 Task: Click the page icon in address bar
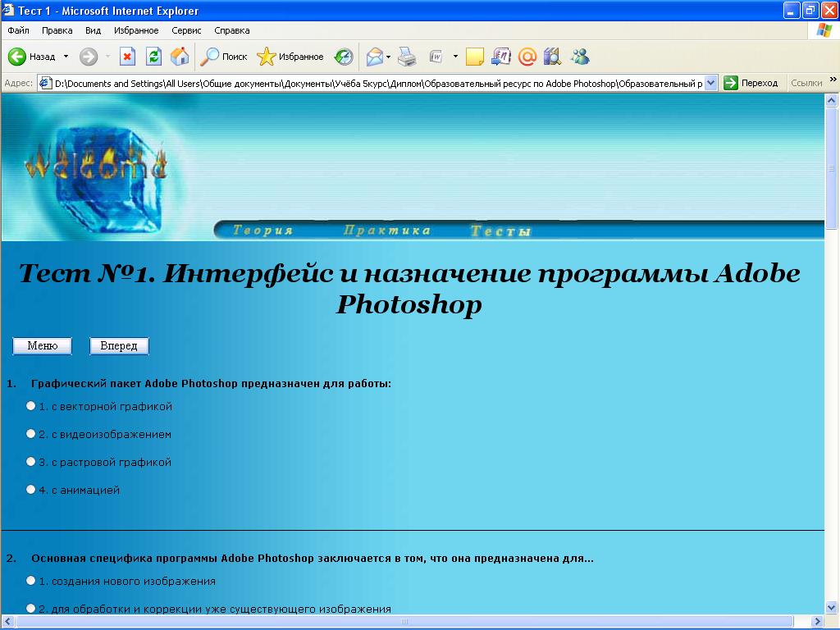46,83
